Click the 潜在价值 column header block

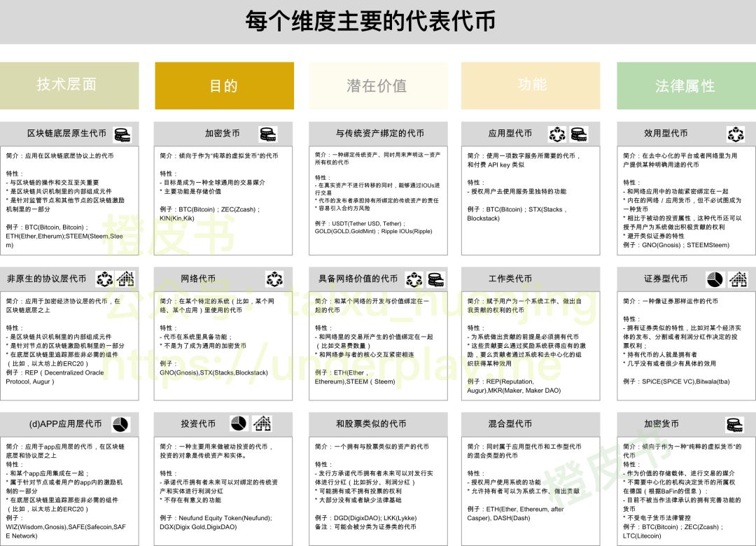(x=379, y=85)
